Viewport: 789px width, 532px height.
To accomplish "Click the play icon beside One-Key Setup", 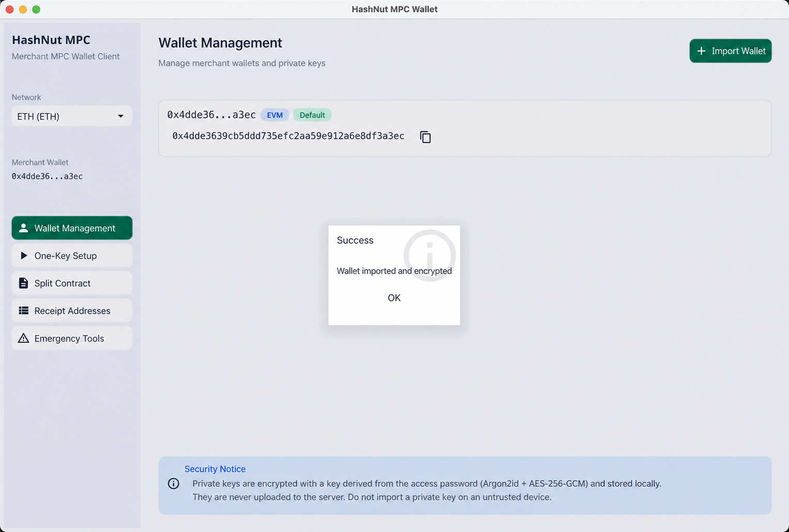I will click(x=24, y=256).
